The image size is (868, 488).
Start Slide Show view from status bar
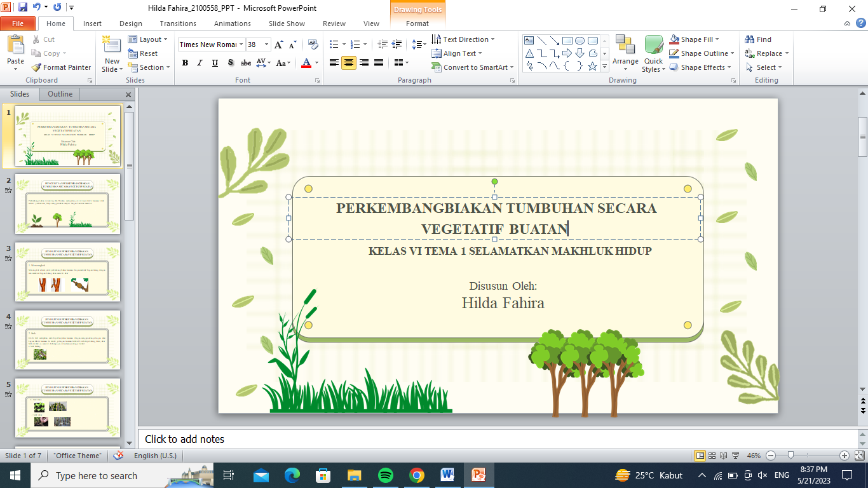(735, 456)
